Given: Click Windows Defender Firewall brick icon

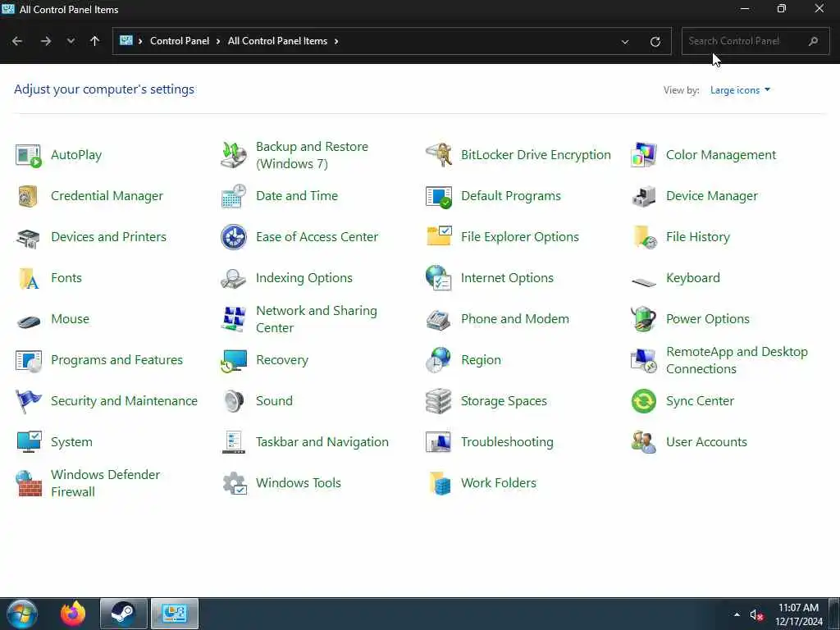Looking at the screenshot, I should (29, 483).
